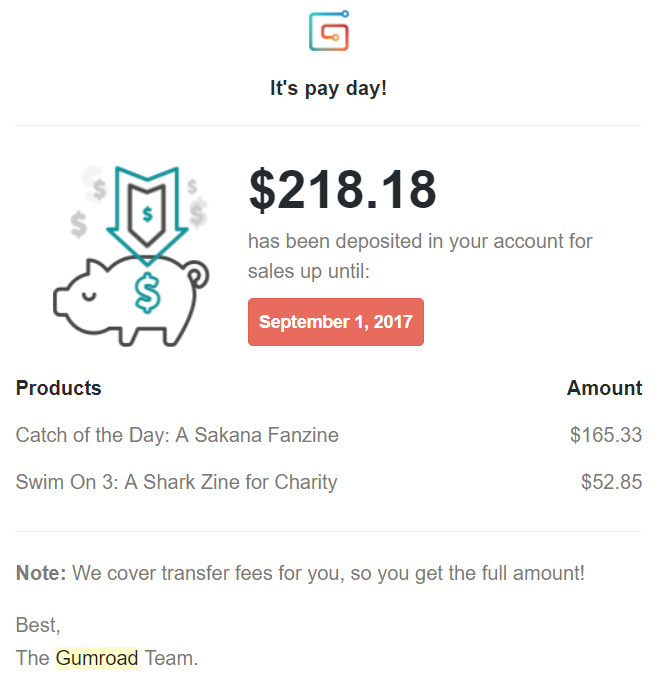Click the $165.33 amount
Viewport: 664px width, 681px height.
pos(606,435)
